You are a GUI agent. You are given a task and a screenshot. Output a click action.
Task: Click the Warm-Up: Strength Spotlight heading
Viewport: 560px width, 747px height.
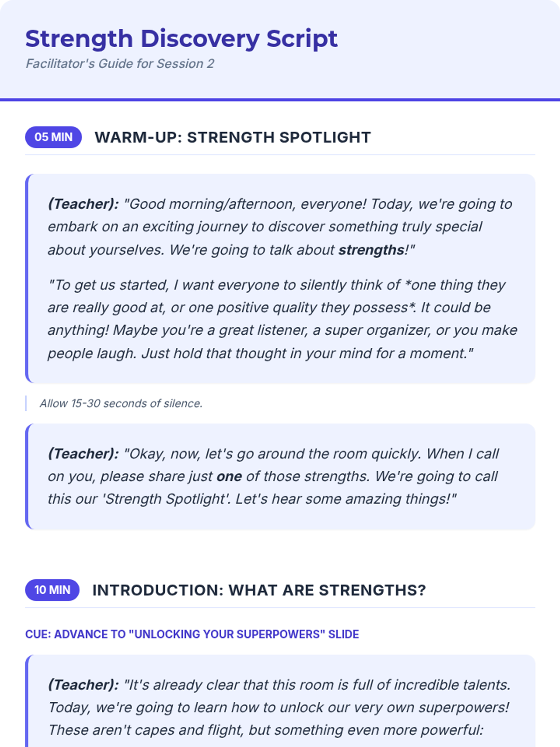point(232,137)
